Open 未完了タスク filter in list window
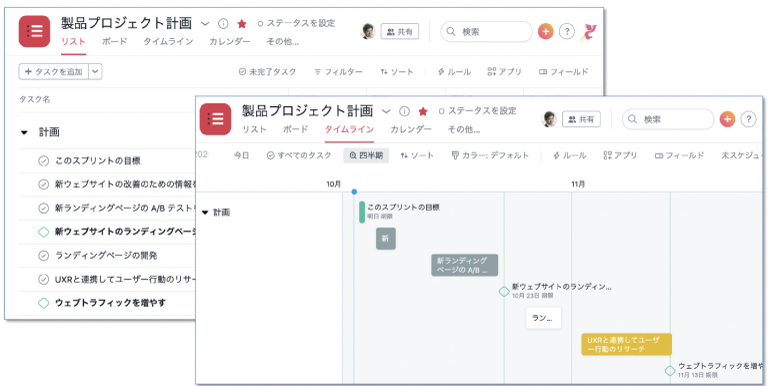770x386 pixels. point(268,72)
